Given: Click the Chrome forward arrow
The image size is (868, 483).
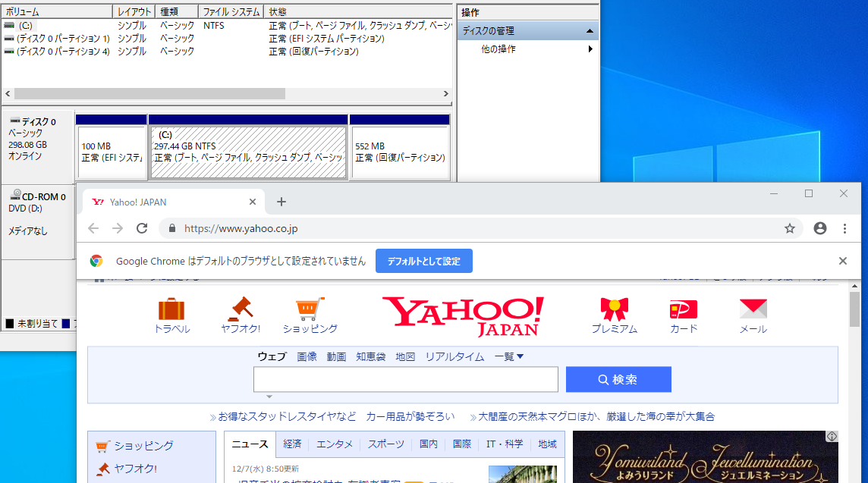Looking at the screenshot, I should tap(118, 228).
